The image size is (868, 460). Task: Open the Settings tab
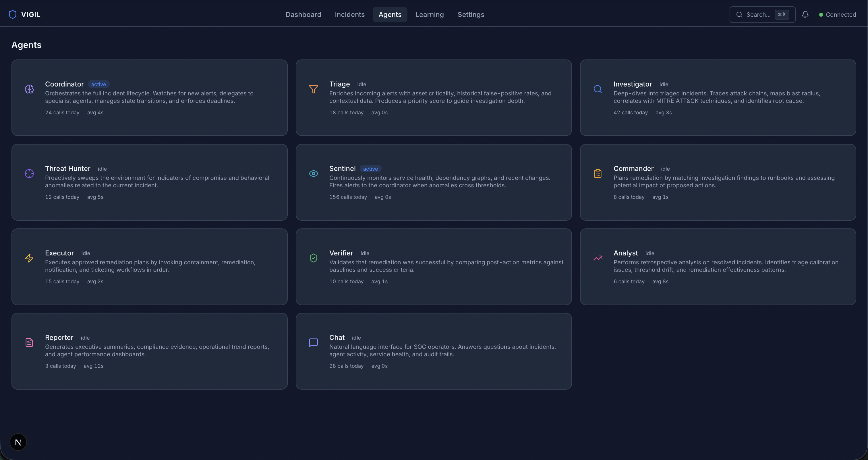coord(470,14)
